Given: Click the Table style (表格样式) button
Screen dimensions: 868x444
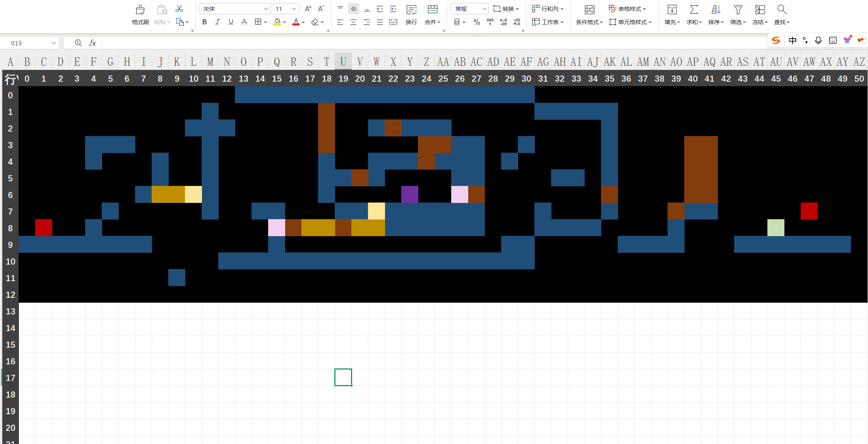Looking at the screenshot, I should tap(627, 9).
